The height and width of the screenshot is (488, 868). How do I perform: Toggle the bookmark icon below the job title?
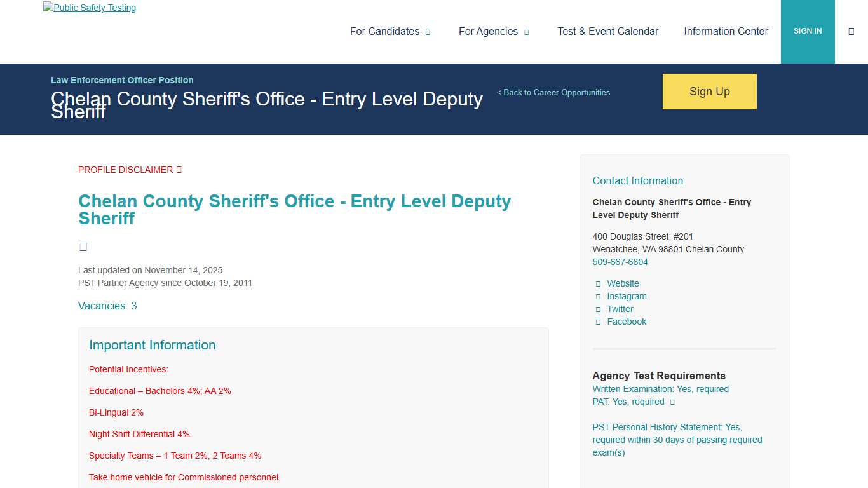(83, 247)
